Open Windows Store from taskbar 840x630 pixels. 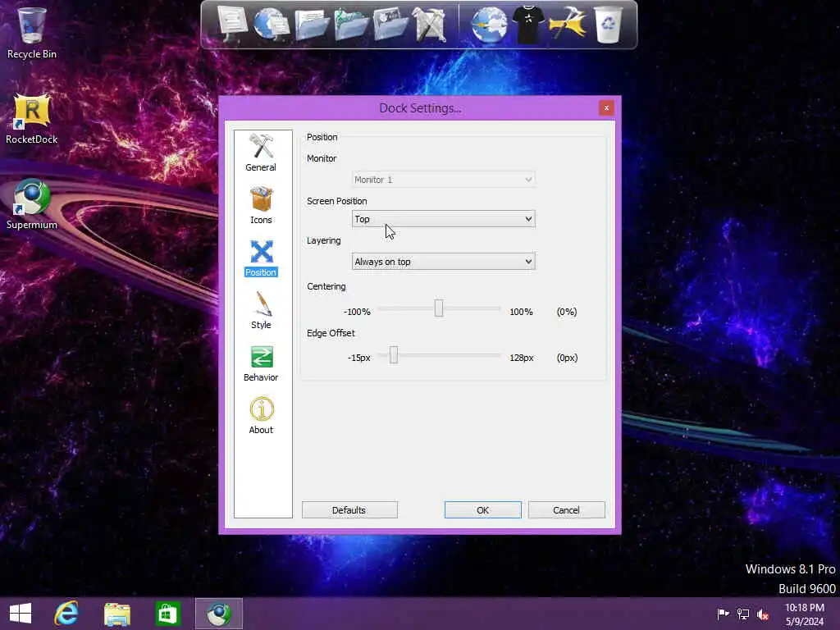coord(167,614)
